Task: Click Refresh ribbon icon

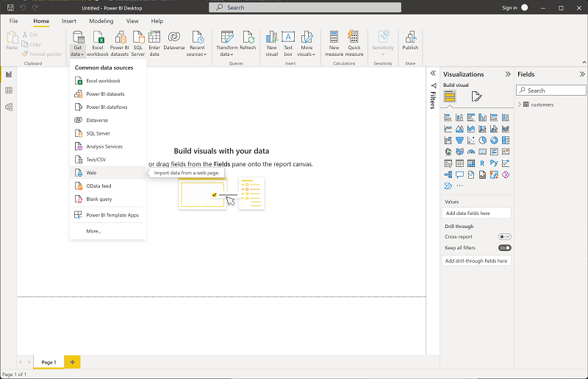Action: coord(248,40)
